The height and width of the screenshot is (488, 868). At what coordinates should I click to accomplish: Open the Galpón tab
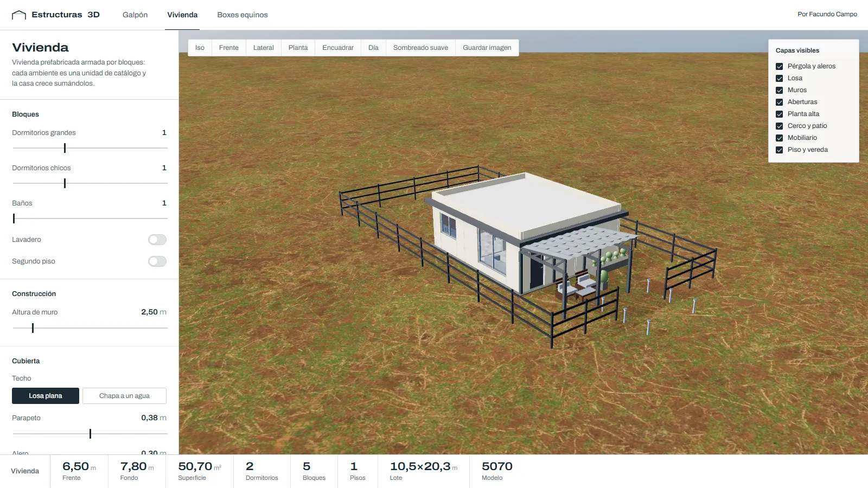[135, 15]
